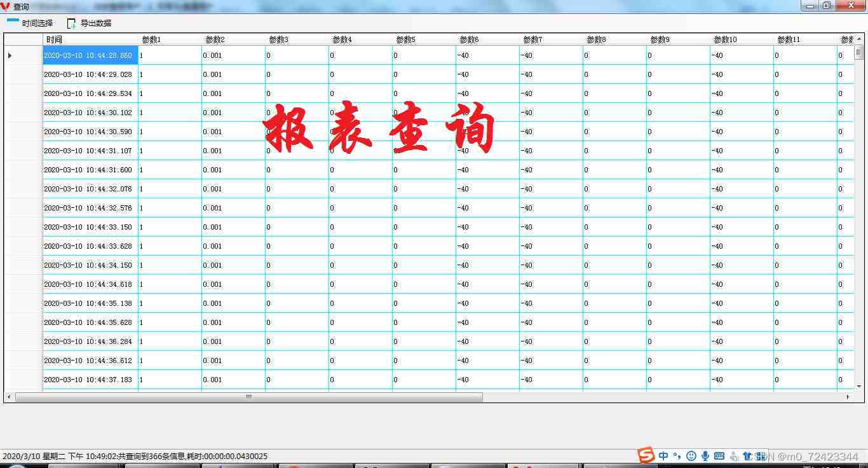Image resolution: width=868 pixels, height=468 pixels.
Task: Click the 导出数据 export data button
Action: point(88,23)
